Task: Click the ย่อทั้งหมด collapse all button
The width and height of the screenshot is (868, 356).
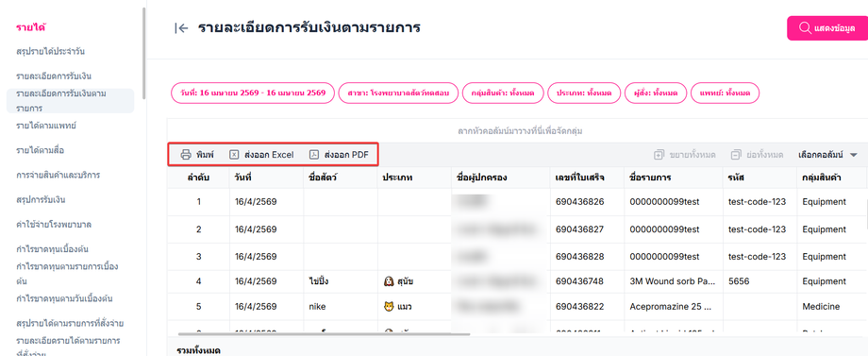Action: point(757,155)
